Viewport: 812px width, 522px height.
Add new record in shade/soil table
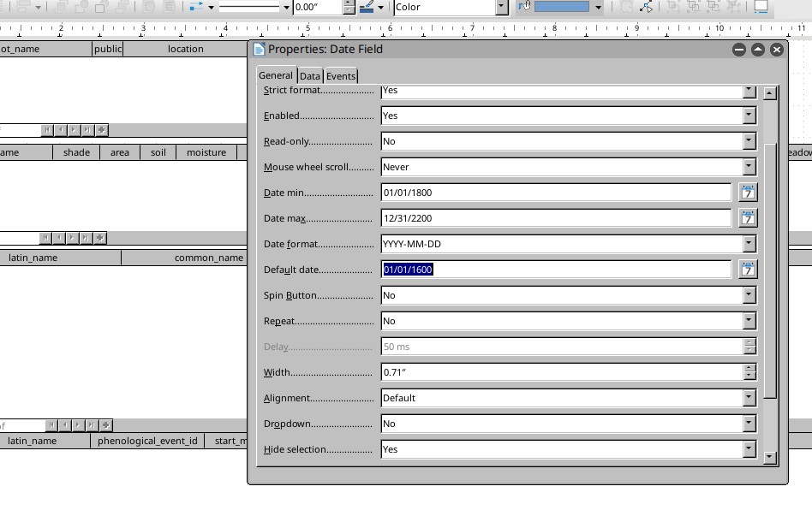click(100, 238)
